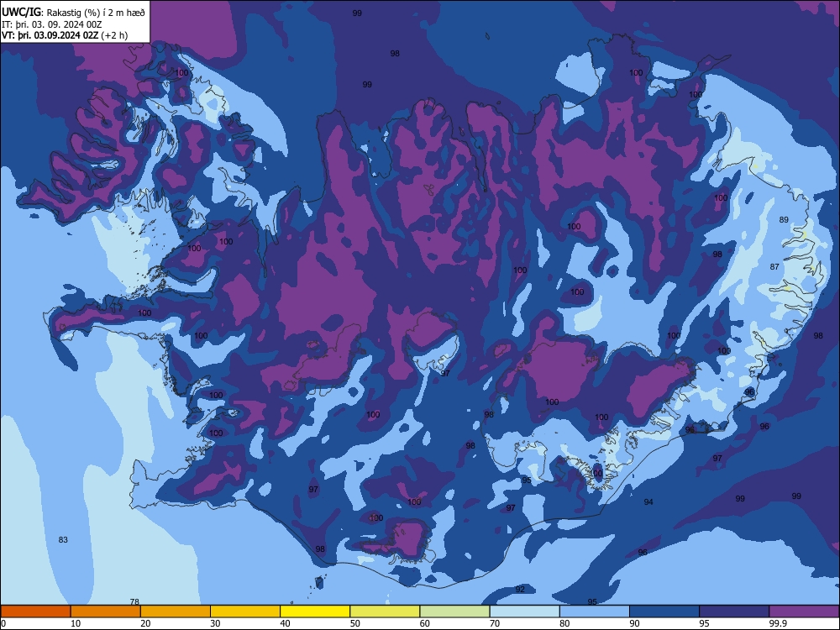
Task: Click the '87' humidity value on the map
Action: 774,267
